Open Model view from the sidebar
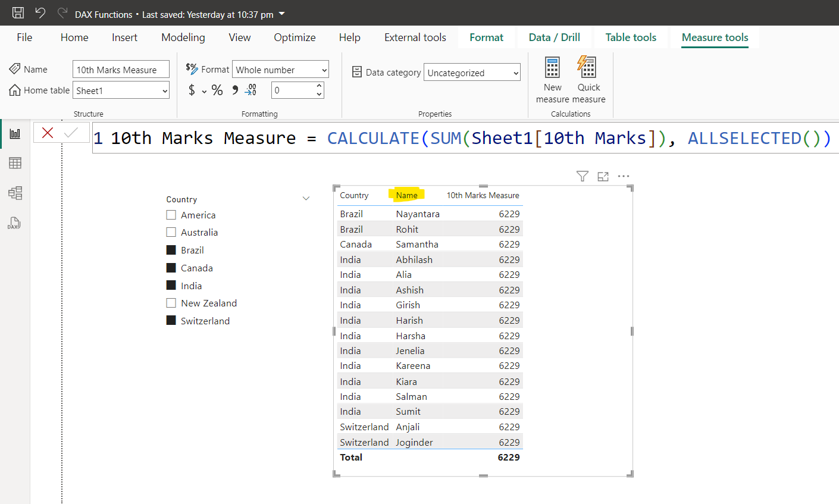 (x=14, y=192)
